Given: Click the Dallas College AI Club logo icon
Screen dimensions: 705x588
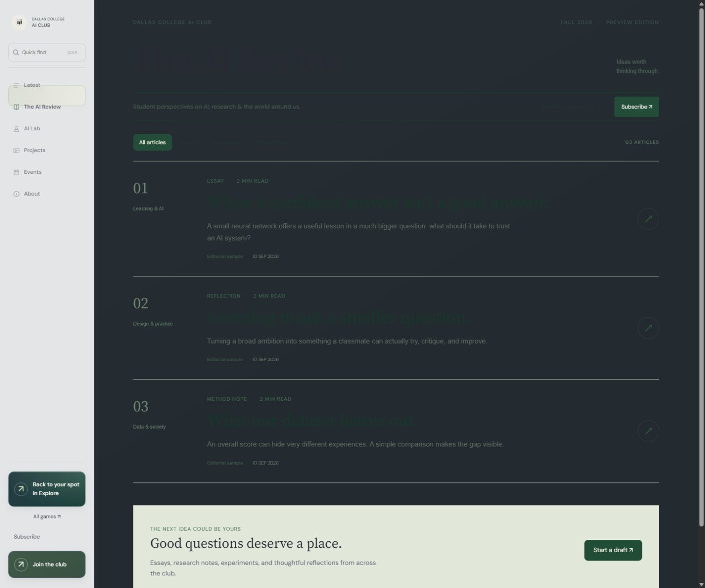Looking at the screenshot, I should (19, 22).
